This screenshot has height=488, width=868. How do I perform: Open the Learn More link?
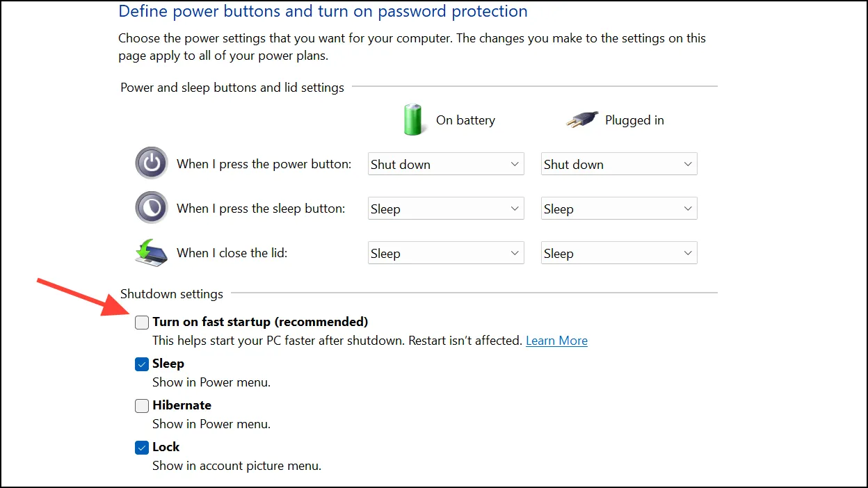[x=556, y=341]
